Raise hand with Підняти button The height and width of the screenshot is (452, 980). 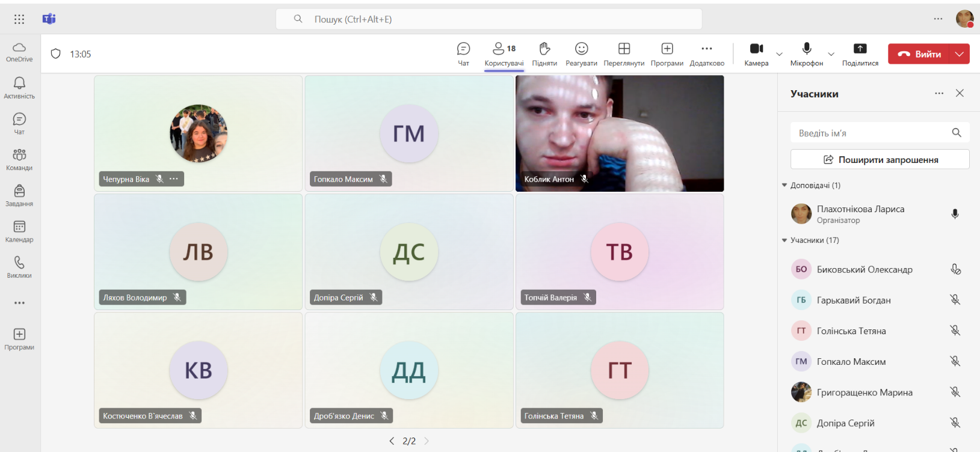[x=544, y=53]
